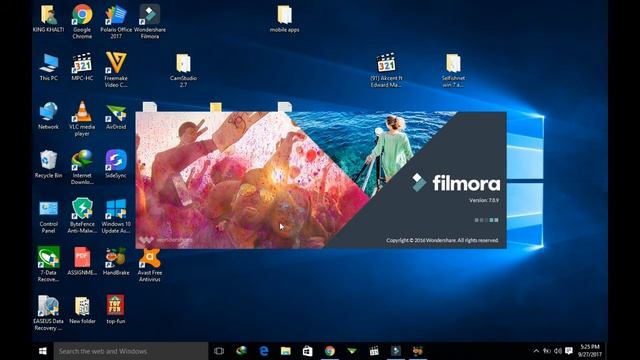Image resolution: width=640 pixels, height=360 pixels.
Task: Select 7-Data Recovery desktop shortcut
Action: tap(48, 264)
